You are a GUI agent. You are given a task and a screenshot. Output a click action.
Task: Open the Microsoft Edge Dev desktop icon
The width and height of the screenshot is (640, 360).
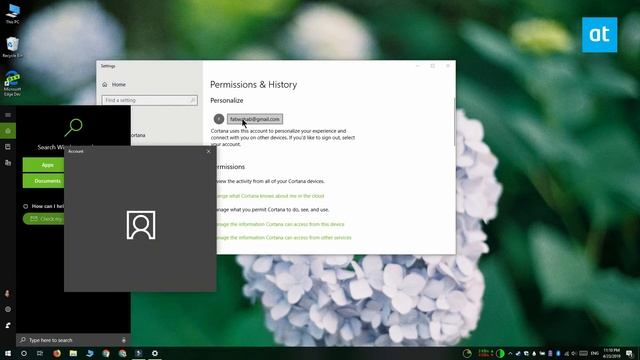tap(12, 84)
